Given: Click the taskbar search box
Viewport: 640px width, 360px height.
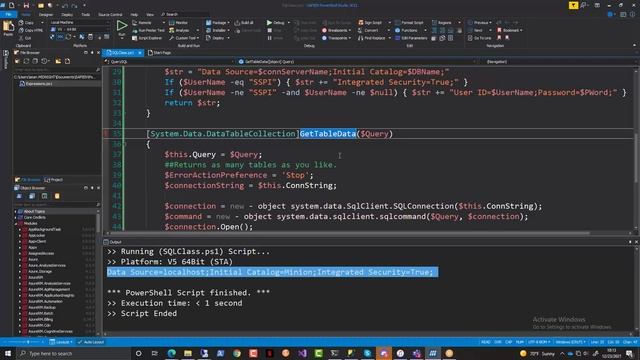Looking at the screenshot, I should [x=73, y=353].
